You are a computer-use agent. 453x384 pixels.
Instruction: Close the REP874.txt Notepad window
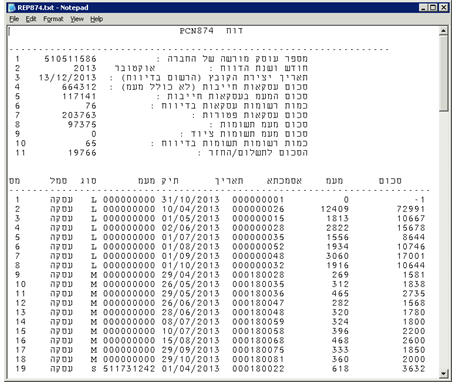coord(444,7)
